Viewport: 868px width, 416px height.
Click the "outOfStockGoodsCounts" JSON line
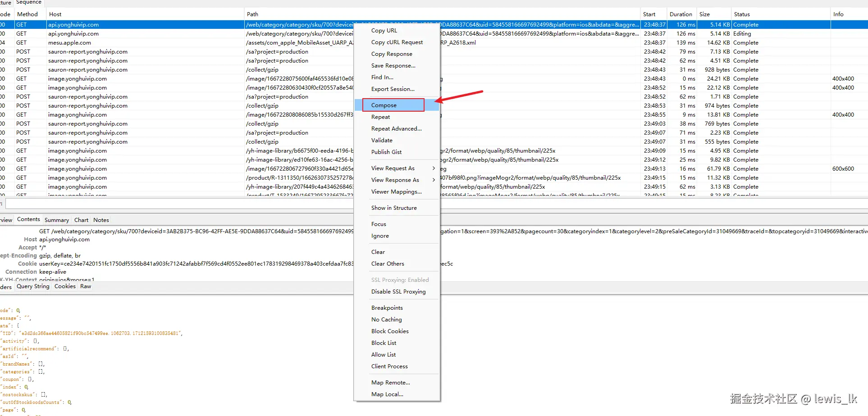coord(36,402)
